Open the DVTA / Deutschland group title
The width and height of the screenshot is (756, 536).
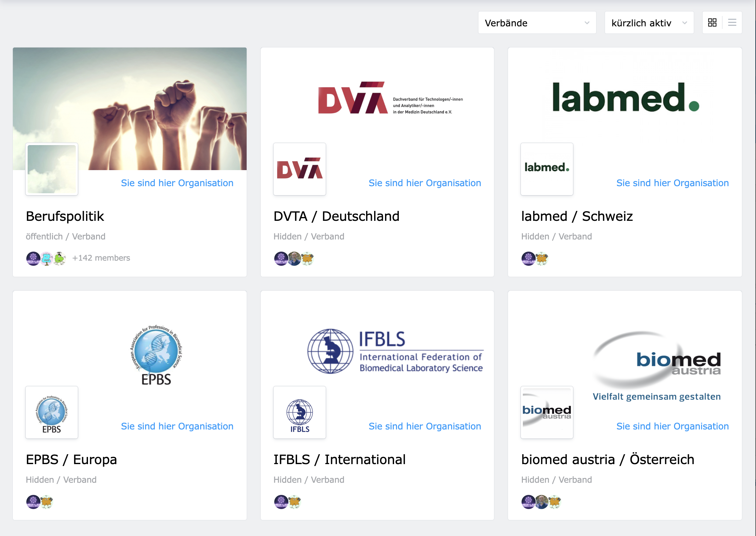(336, 216)
